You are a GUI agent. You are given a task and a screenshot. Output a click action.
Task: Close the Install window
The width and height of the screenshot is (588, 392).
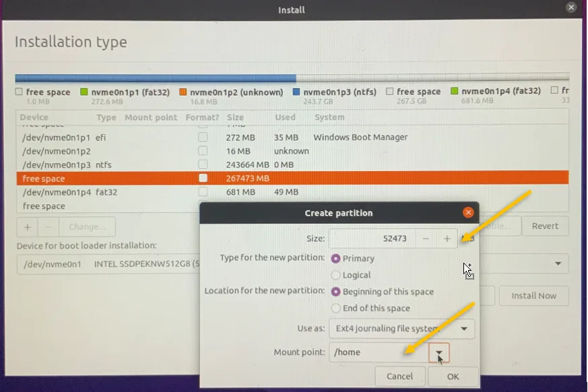pos(571,7)
